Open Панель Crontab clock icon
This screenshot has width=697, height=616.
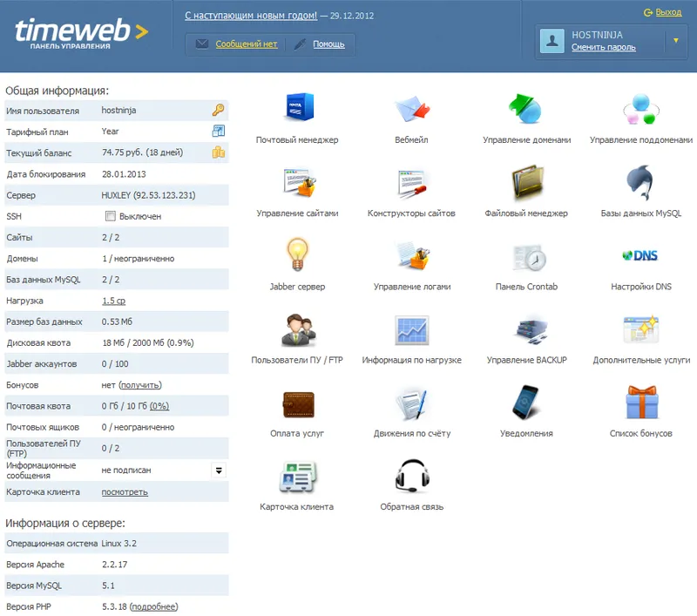(x=529, y=257)
